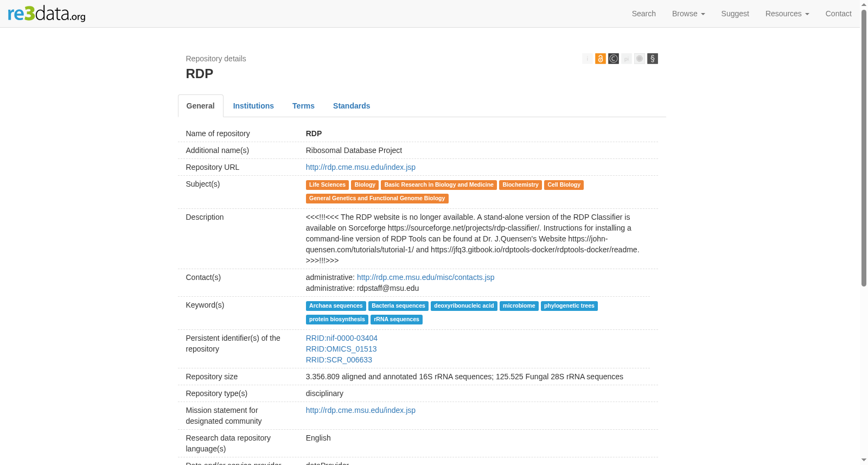Follow the Repository URL link
This screenshot has width=868, height=465.
pyautogui.click(x=361, y=167)
